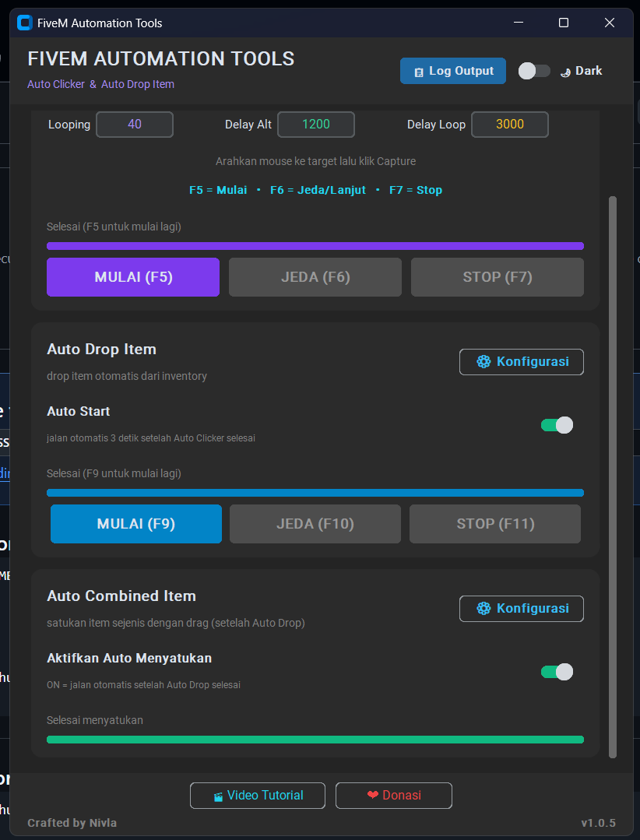
Task: Click the purple Auto Clicker progress bar
Action: coord(315,246)
